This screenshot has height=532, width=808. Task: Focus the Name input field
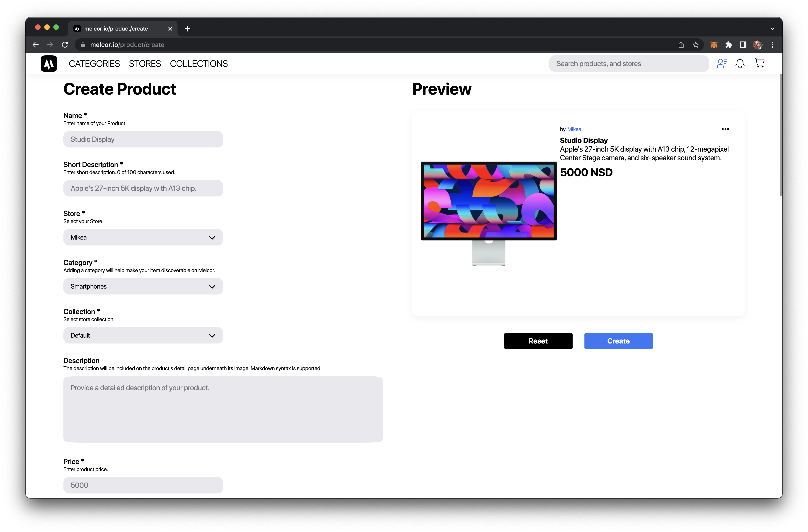coord(143,139)
